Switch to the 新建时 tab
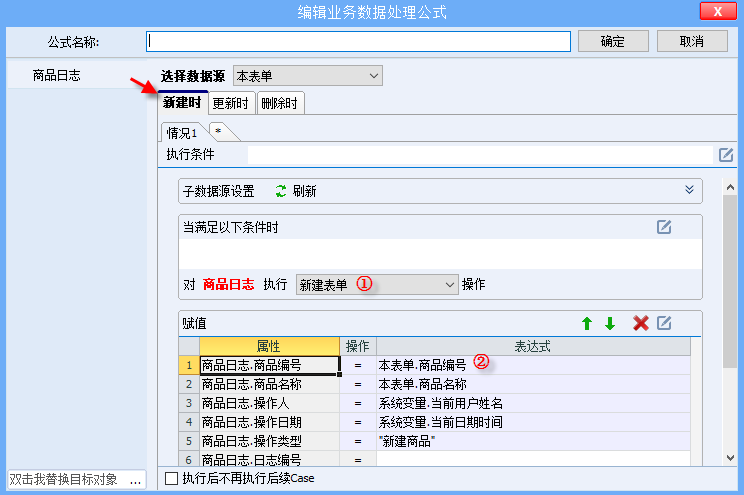 [x=183, y=103]
